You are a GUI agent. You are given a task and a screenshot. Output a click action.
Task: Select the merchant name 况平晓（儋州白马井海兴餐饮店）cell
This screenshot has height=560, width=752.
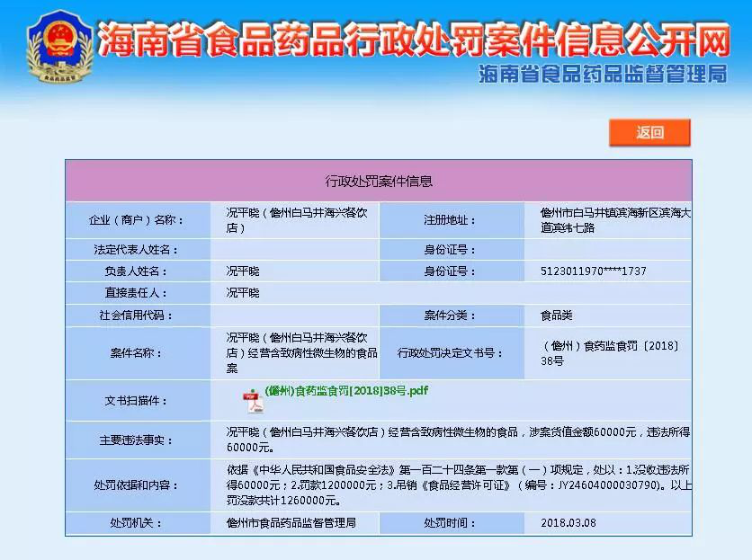[297, 220]
